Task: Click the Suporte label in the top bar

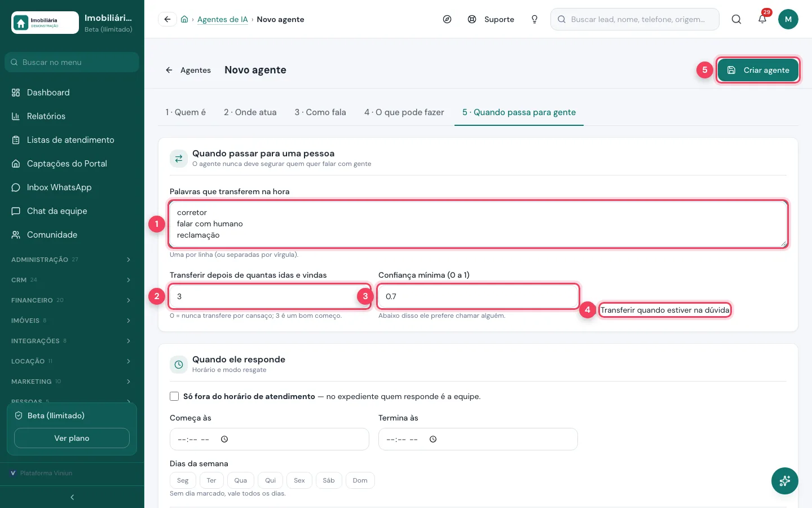Action: pos(499,19)
